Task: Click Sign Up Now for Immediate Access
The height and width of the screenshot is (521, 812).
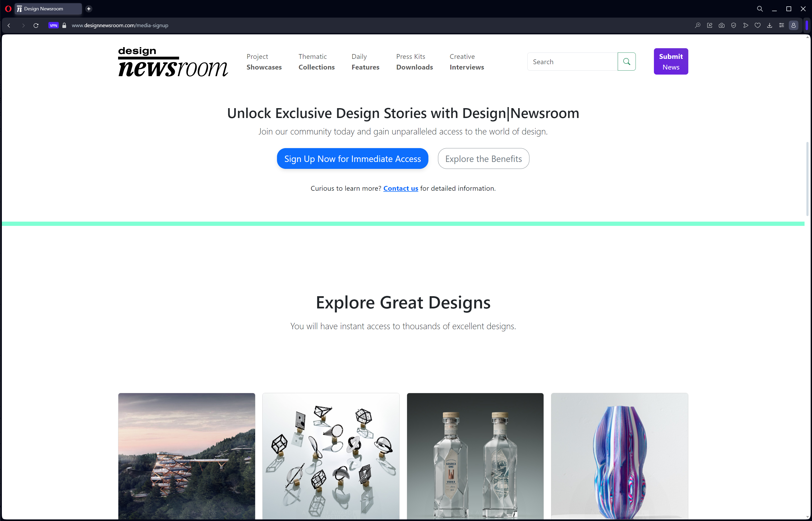Action: click(x=352, y=158)
